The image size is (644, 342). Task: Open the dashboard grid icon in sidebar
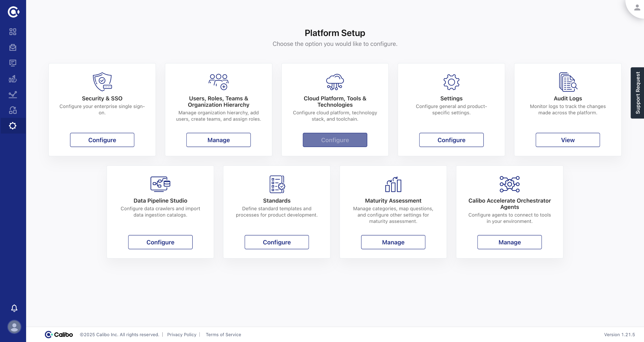(x=13, y=32)
